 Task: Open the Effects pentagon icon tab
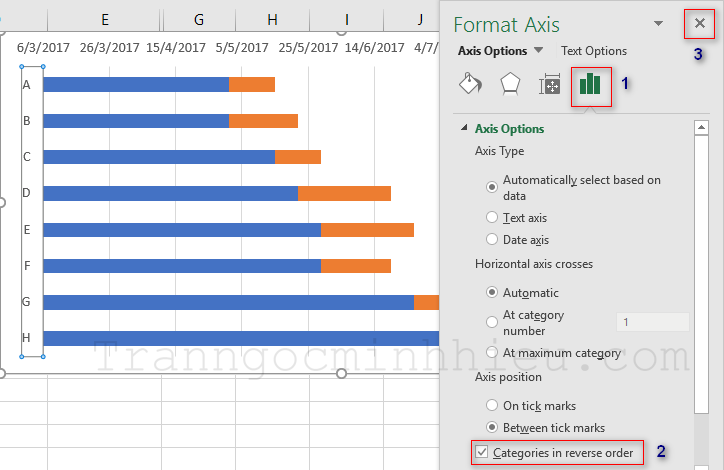tap(510, 85)
